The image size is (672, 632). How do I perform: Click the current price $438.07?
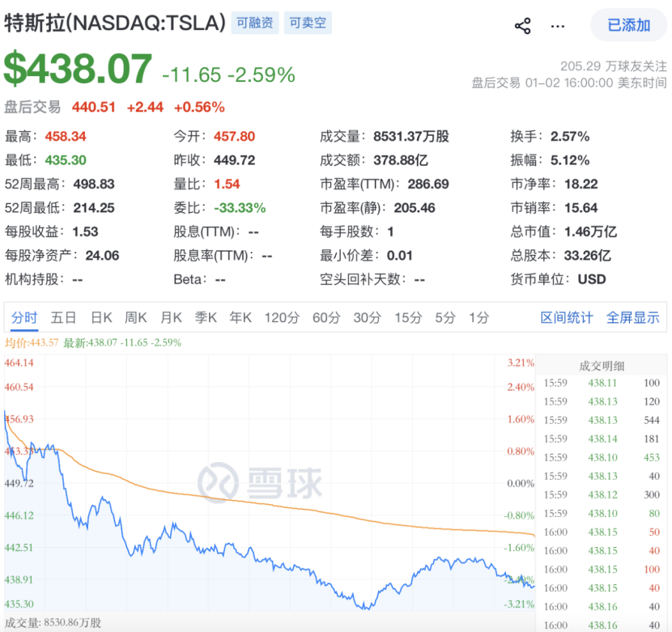pos(78,68)
